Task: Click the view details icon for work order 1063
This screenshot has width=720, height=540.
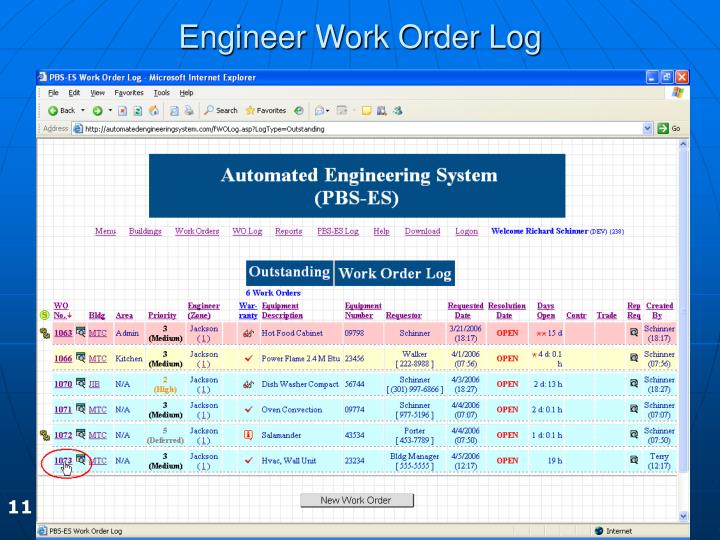Action: pos(80,332)
